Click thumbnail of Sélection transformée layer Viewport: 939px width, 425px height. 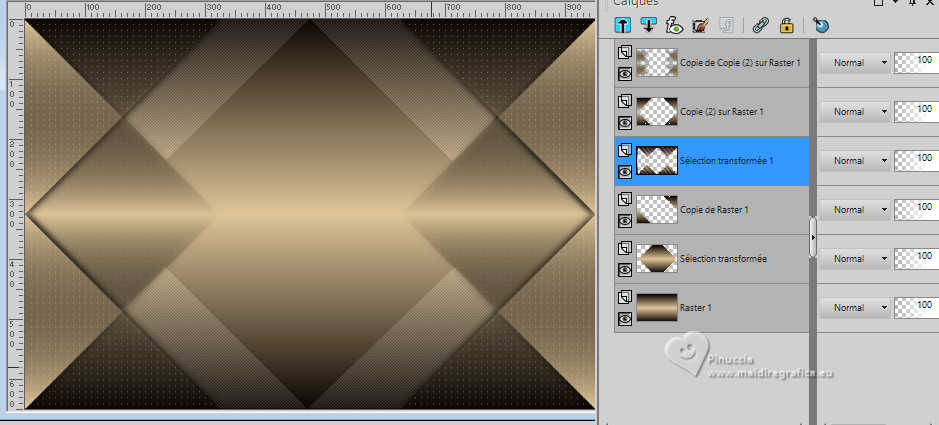click(x=657, y=259)
